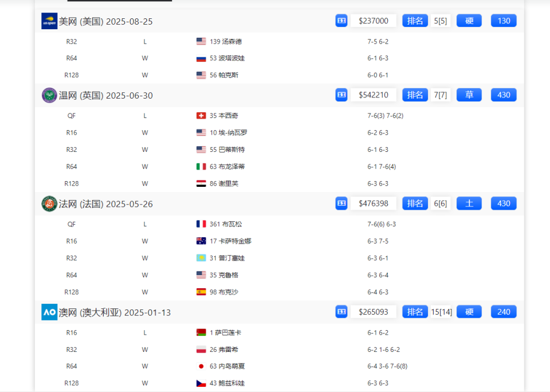Open the 温网 (英国) 2025-06-30 tournament header
Image resolution: width=550 pixels, height=392 pixels.
tap(105, 96)
